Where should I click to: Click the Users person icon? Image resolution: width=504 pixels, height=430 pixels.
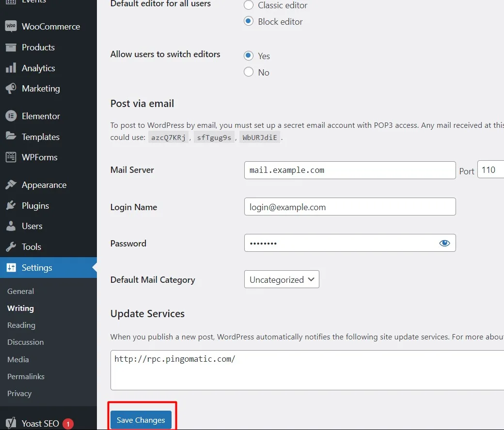11,226
